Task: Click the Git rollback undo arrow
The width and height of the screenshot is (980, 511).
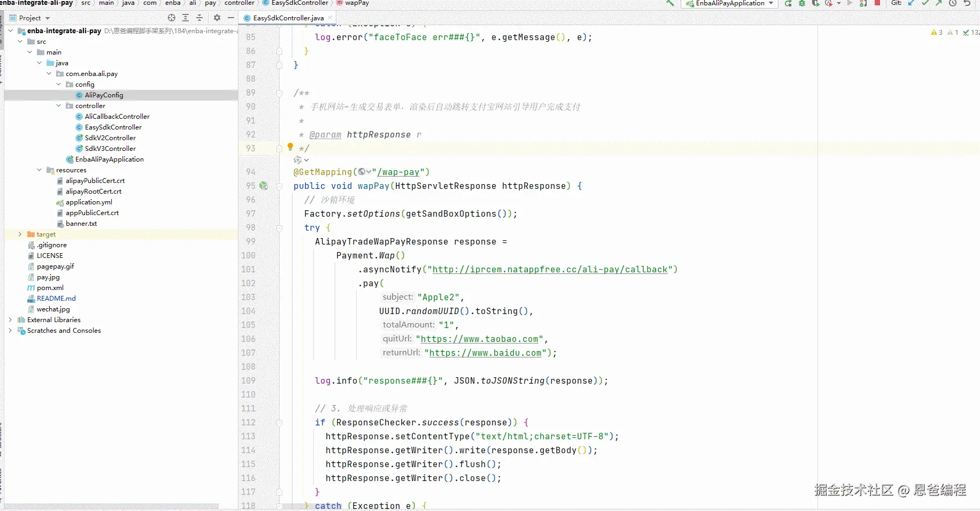Action: 967,3
